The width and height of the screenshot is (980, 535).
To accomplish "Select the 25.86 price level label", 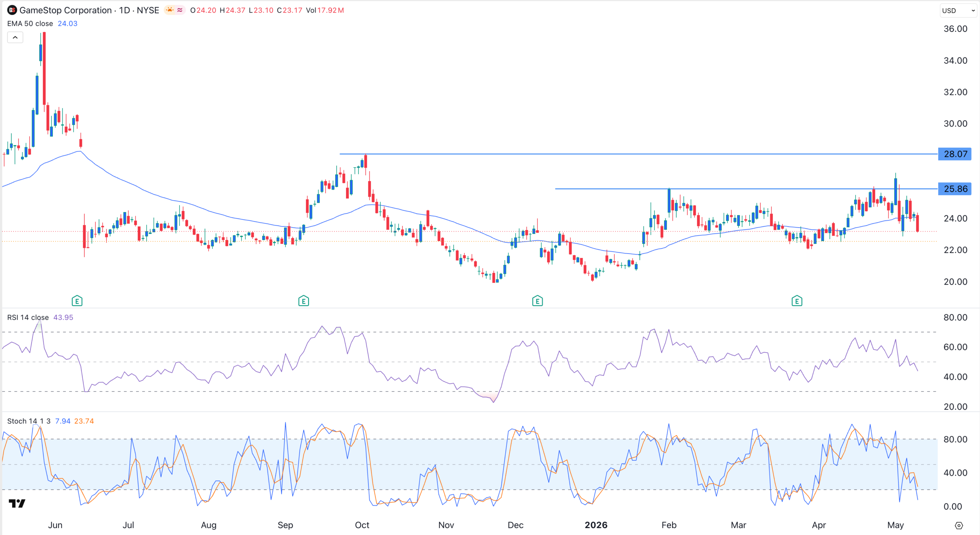I will pyautogui.click(x=955, y=189).
